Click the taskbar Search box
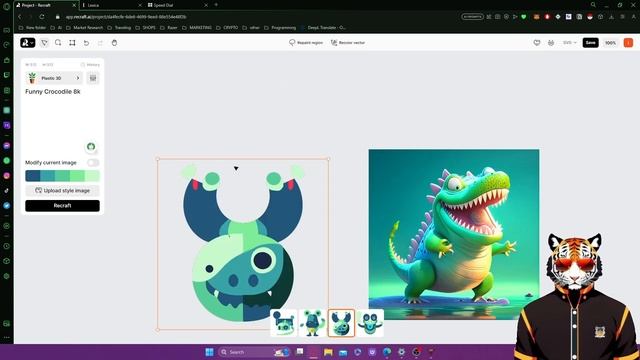640x360 pixels. pos(254,352)
